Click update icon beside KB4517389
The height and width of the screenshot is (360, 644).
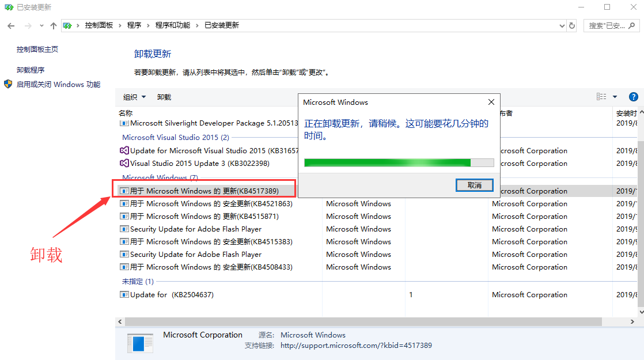tap(124, 191)
